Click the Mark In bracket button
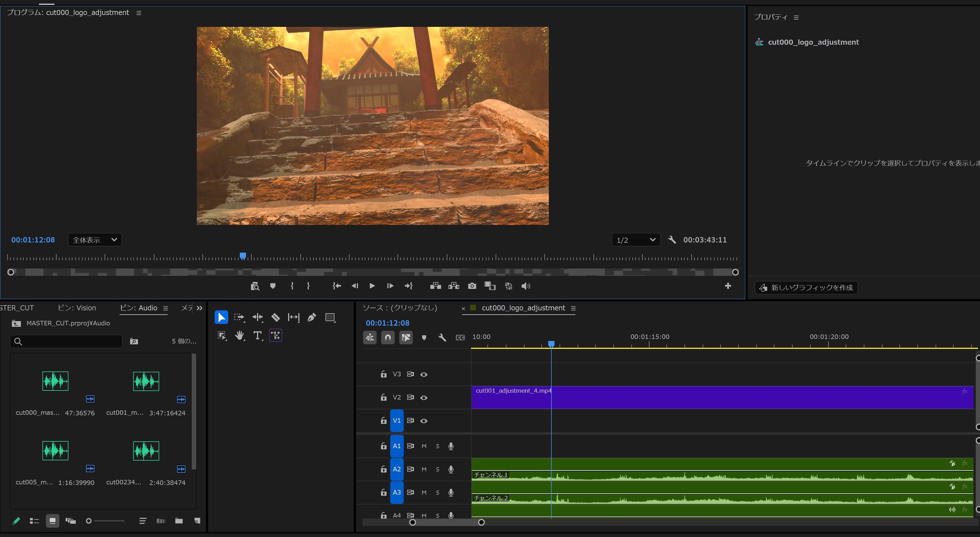This screenshot has height=537, width=980. click(x=292, y=286)
